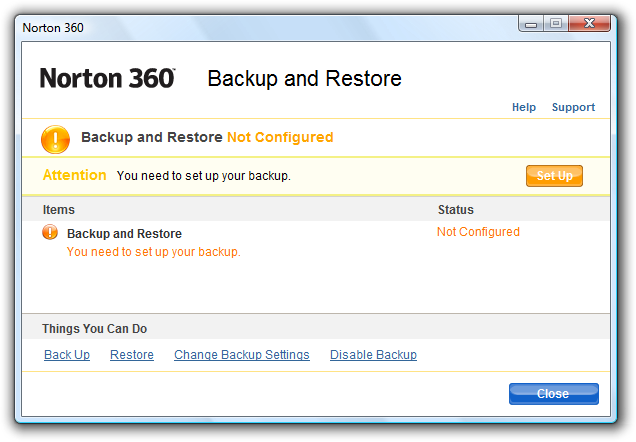Open the Support link
636x442 pixels.
pyautogui.click(x=573, y=107)
